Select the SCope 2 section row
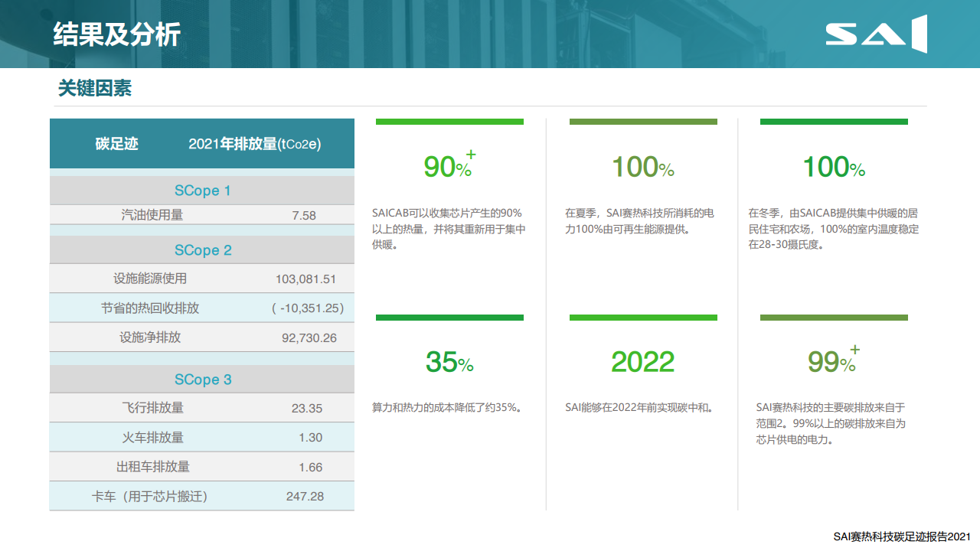The height and width of the screenshot is (551, 980). pos(202,250)
